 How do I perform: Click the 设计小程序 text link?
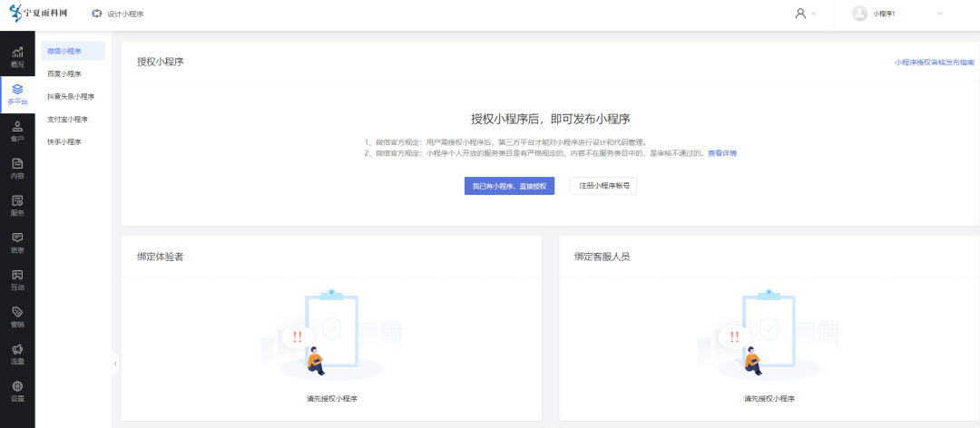pyautogui.click(x=125, y=14)
